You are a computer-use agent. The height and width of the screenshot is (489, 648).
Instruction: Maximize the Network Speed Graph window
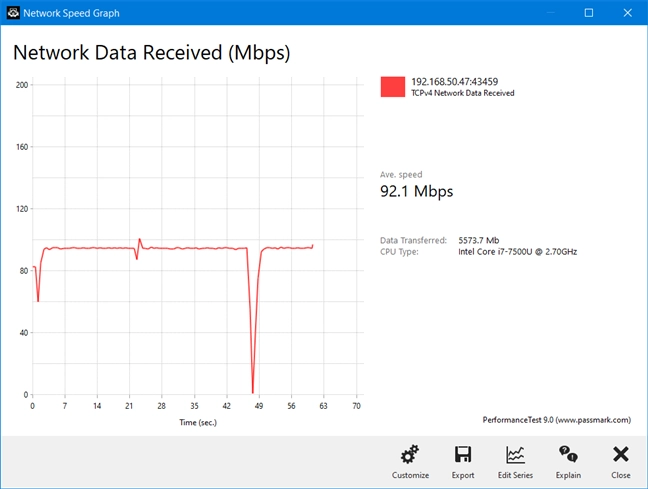coord(589,13)
